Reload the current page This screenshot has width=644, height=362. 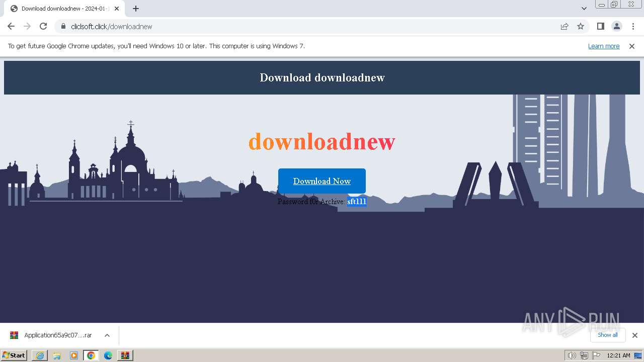43,26
